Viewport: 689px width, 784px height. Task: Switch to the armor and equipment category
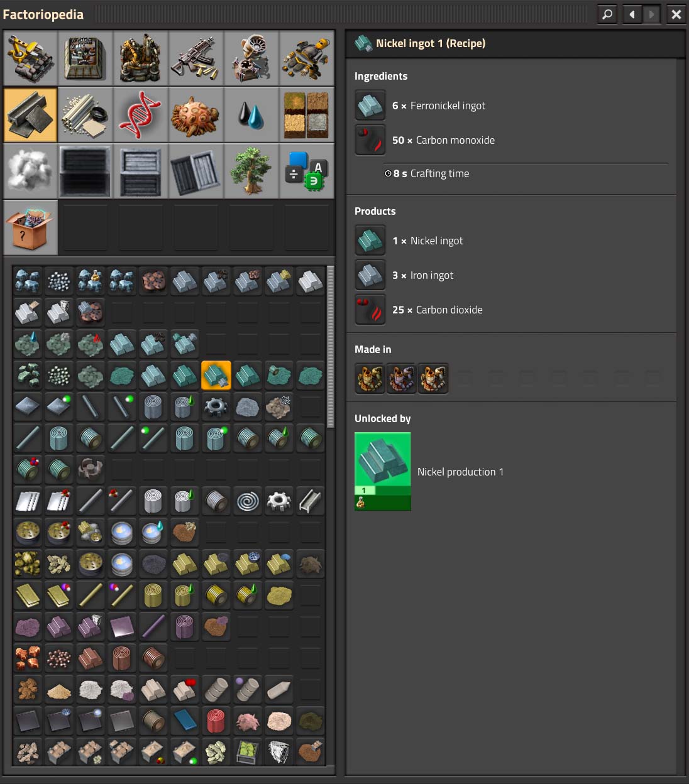[x=307, y=58]
